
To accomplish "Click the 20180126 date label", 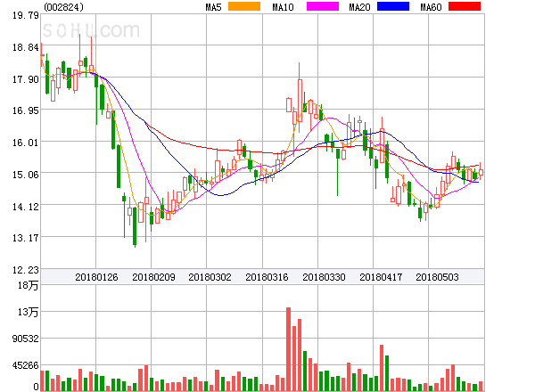I will click(96, 277).
